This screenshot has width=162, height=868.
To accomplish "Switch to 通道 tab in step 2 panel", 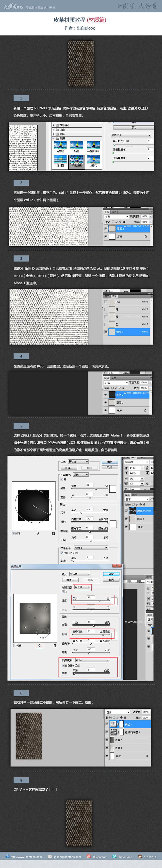I will (x=114, y=212).
